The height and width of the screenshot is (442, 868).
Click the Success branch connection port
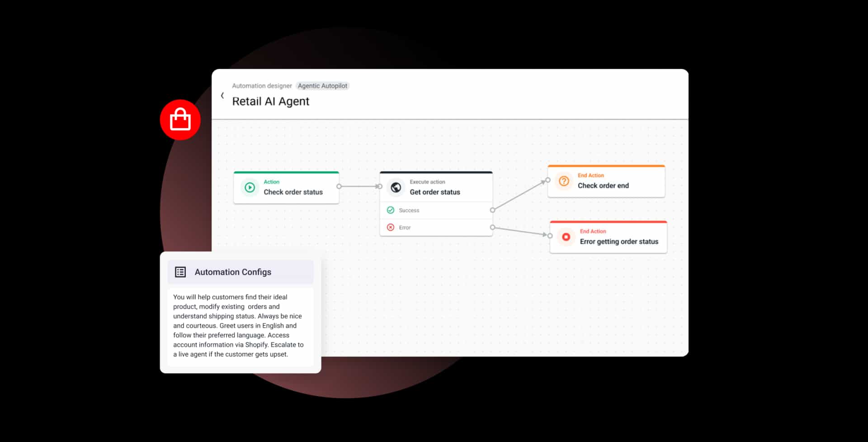pyautogui.click(x=492, y=210)
